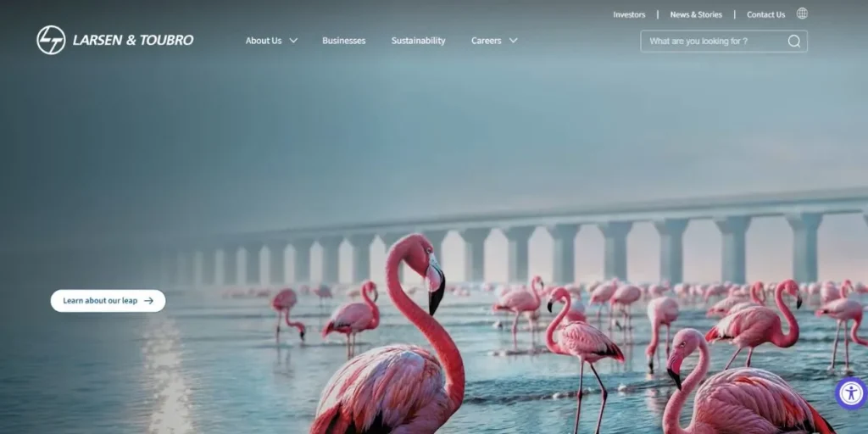
Task: Open the About Us menu
Action: pos(263,41)
